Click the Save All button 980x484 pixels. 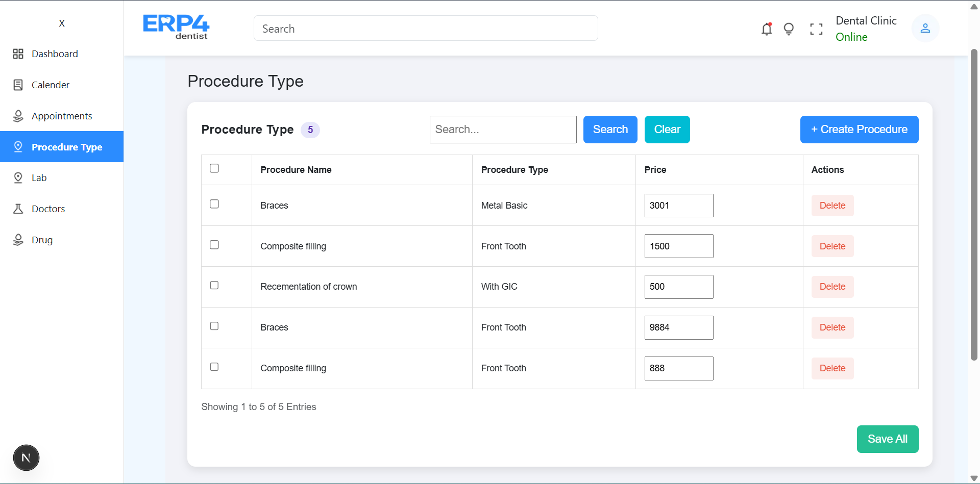pyautogui.click(x=888, y=439)
